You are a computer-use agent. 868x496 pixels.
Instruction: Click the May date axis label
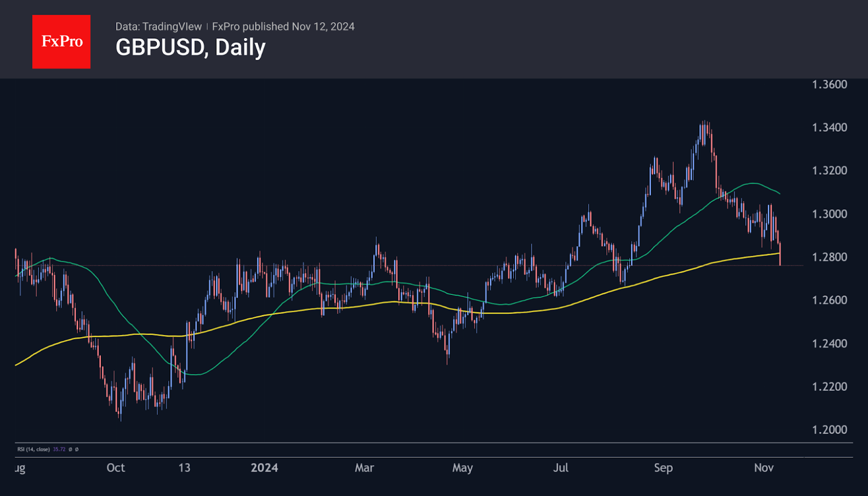463,468
